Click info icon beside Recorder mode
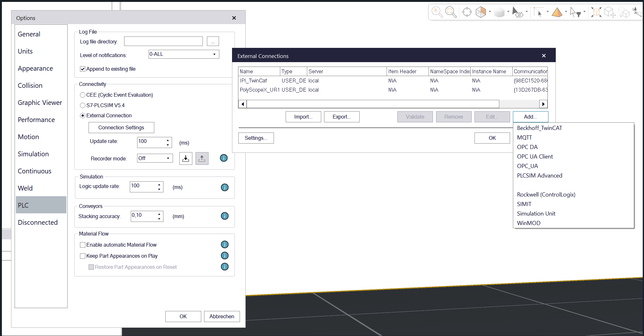 (x=224, y=158)
